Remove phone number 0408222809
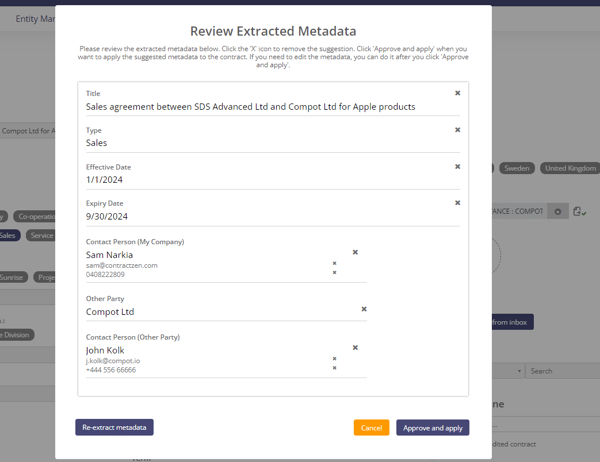Image resolution: width=600 pixels, height=462 pixels. [x=334, y=273]
